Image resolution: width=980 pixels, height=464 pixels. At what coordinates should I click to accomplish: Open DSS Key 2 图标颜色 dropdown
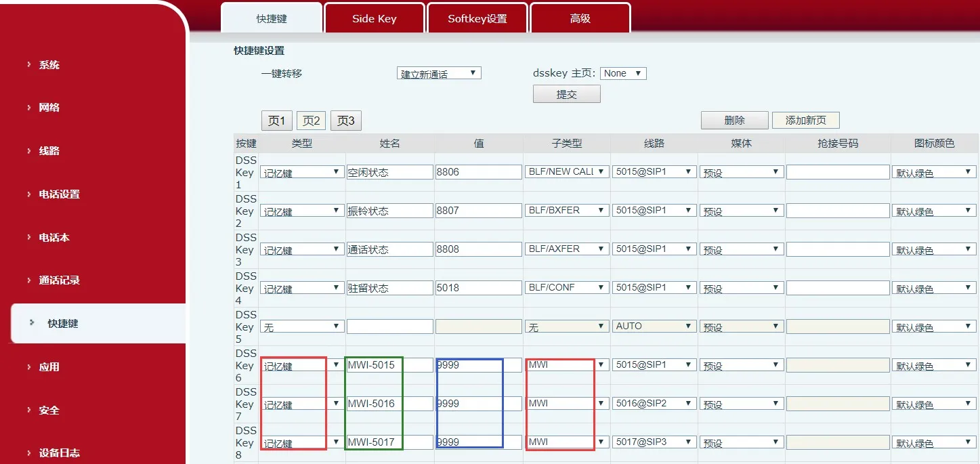pos(934,211)
